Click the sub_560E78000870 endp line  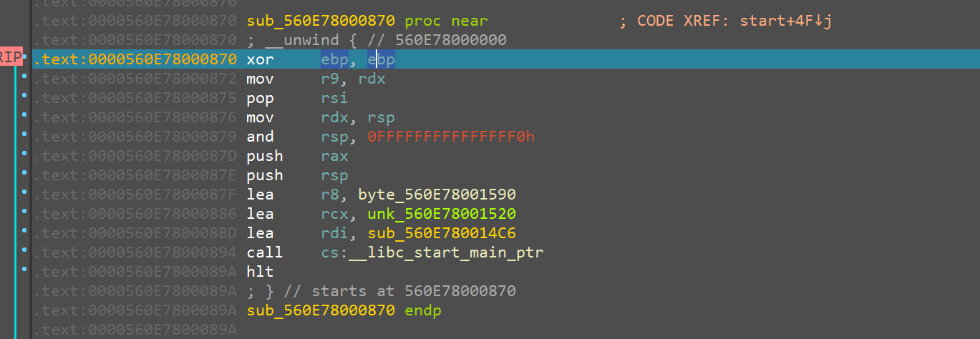[x=344, y=310]
